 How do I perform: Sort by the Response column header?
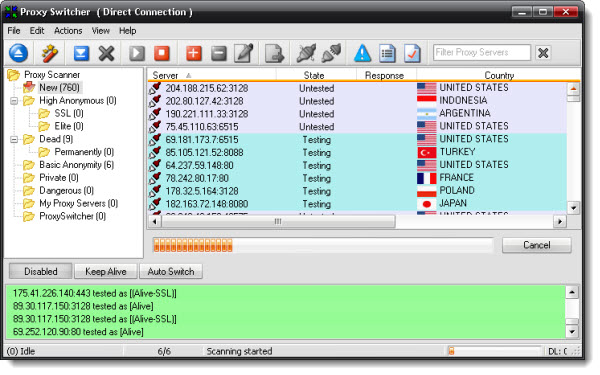tap(386, 75)
